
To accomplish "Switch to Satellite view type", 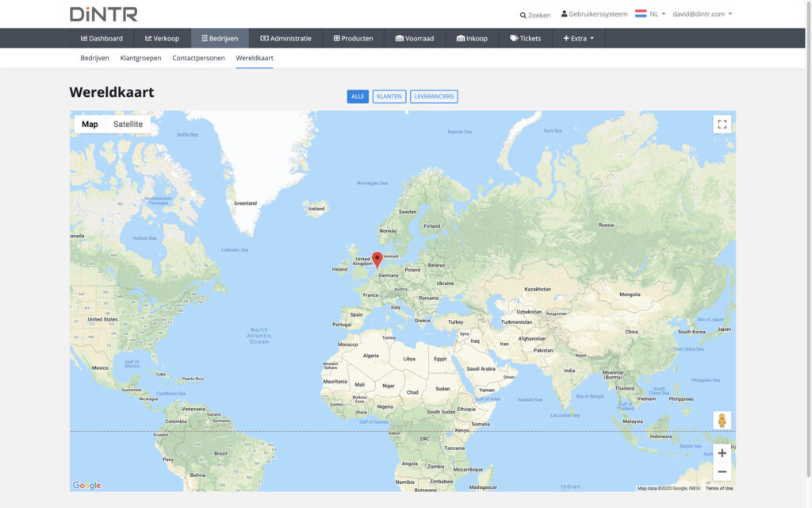I will pyautogui.click(x=128, y=125).
